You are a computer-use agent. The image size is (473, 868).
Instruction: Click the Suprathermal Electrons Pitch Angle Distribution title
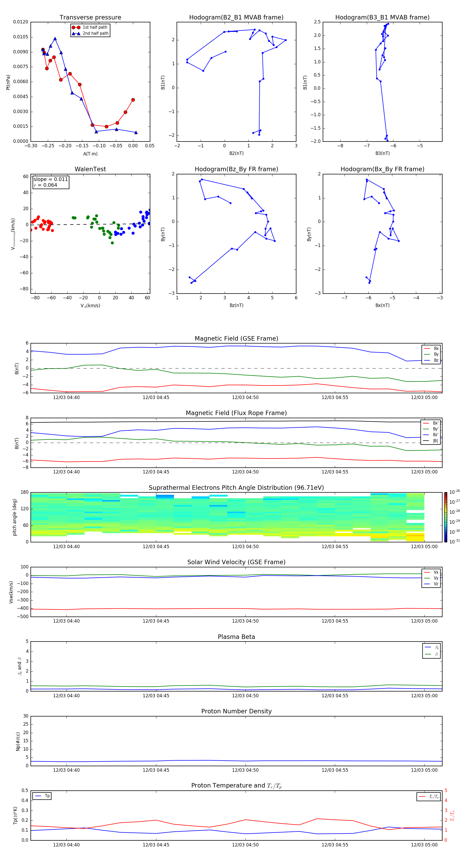click(236, 488)
